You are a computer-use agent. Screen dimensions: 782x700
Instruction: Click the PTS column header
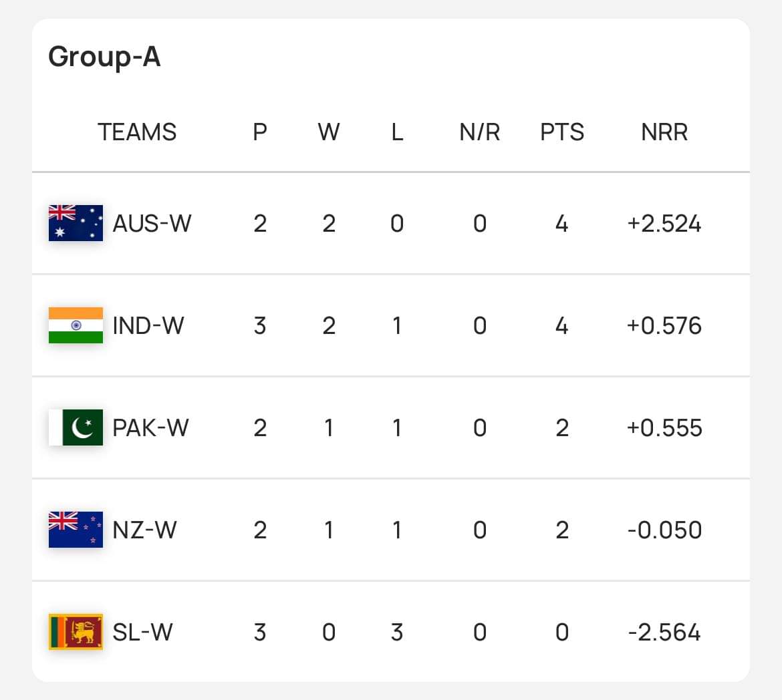561,132
